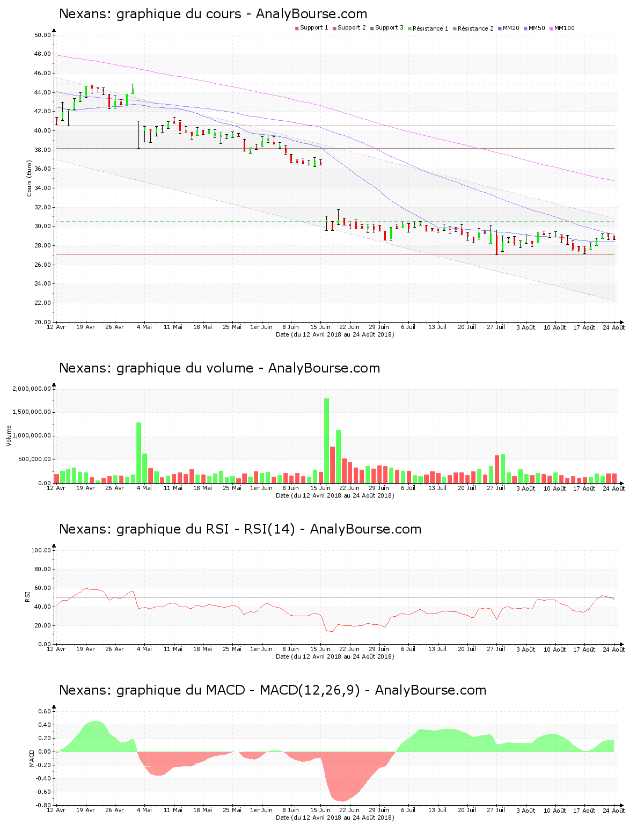Click the tallest green volume bar

coord(326,441)
